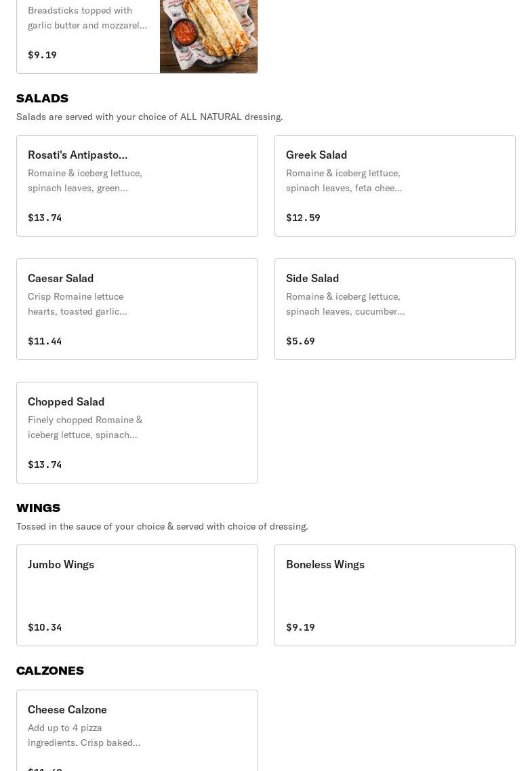Select Jumbo Wings from the menu
Image resolution: width=532 pixels, height=771 pixels.
click(x=137, y=595)
